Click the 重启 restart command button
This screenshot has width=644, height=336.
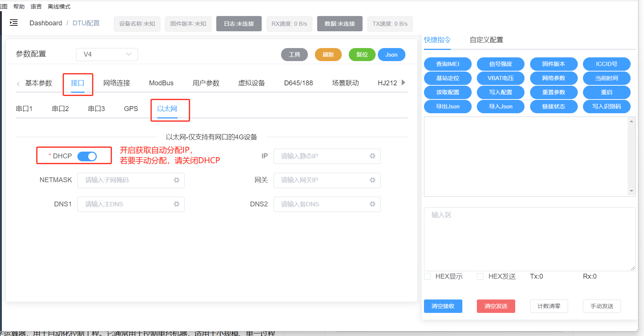tap(606, 92)
